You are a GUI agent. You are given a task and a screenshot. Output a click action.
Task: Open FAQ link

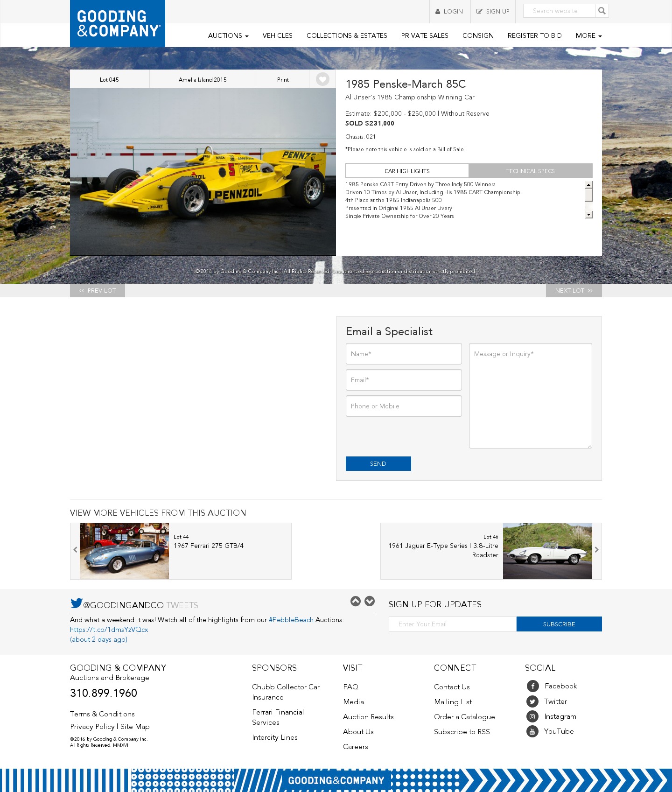351,687
